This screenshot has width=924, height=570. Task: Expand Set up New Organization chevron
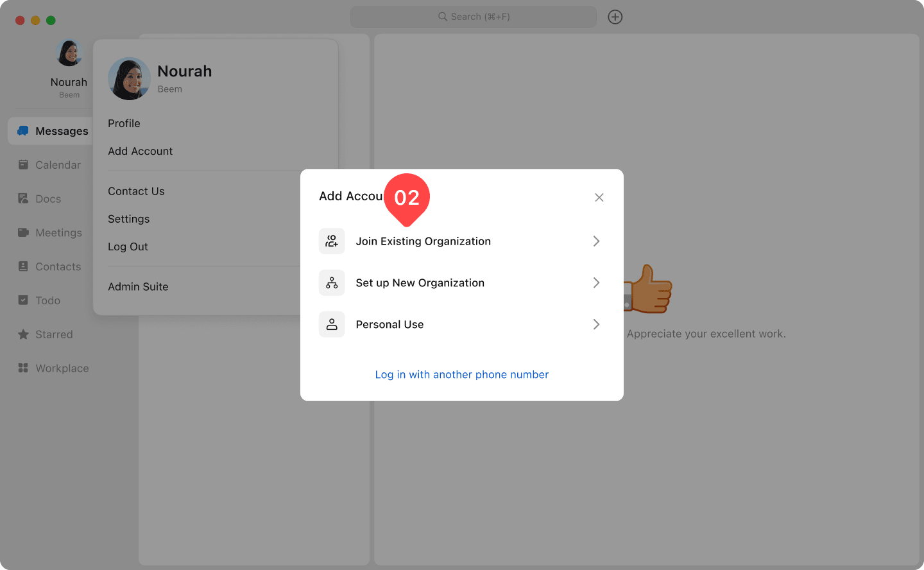(596, 283)
